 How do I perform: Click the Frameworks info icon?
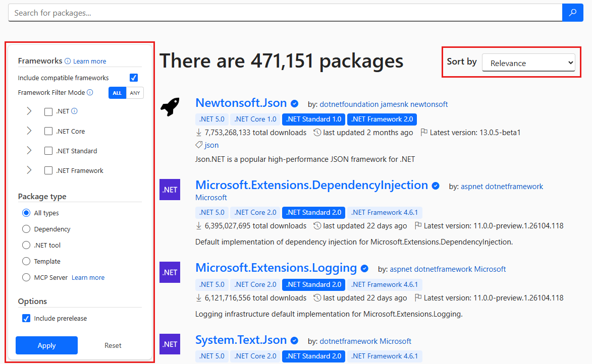68,61
